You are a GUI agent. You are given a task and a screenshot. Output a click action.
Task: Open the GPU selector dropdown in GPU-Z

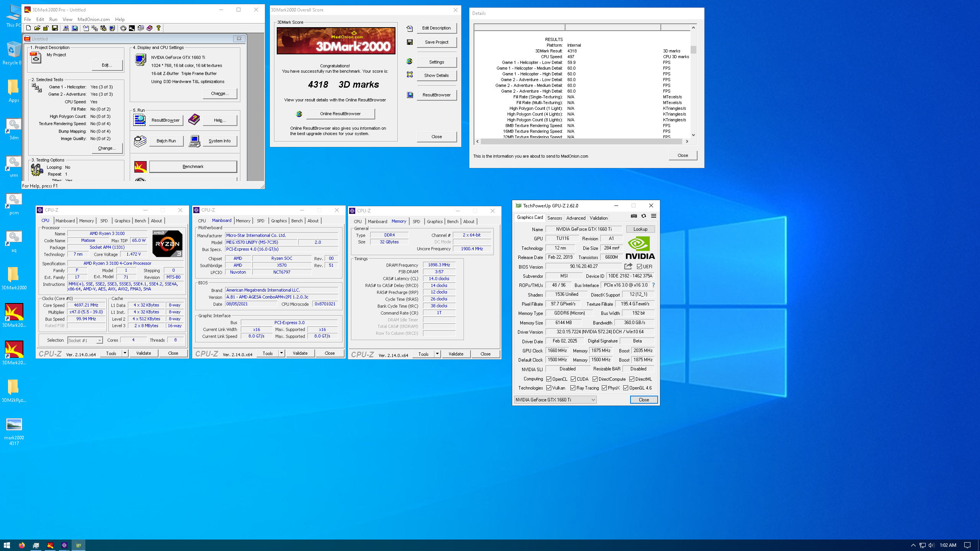click(x=555, y=400)
